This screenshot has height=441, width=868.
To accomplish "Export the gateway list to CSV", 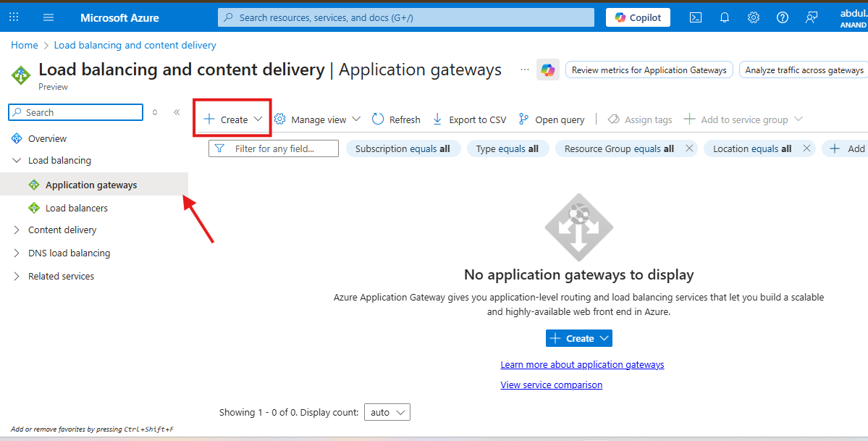I will [x=468, y=119].
